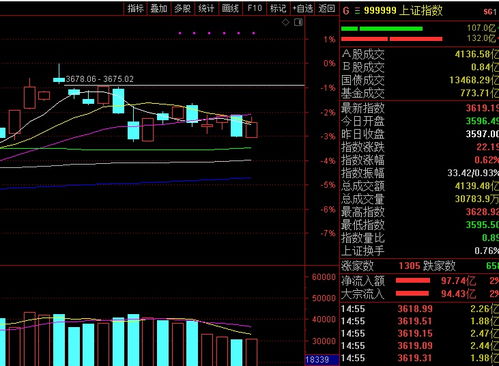
Task: Open the list icon next to 999999
Action: (357, 11)
